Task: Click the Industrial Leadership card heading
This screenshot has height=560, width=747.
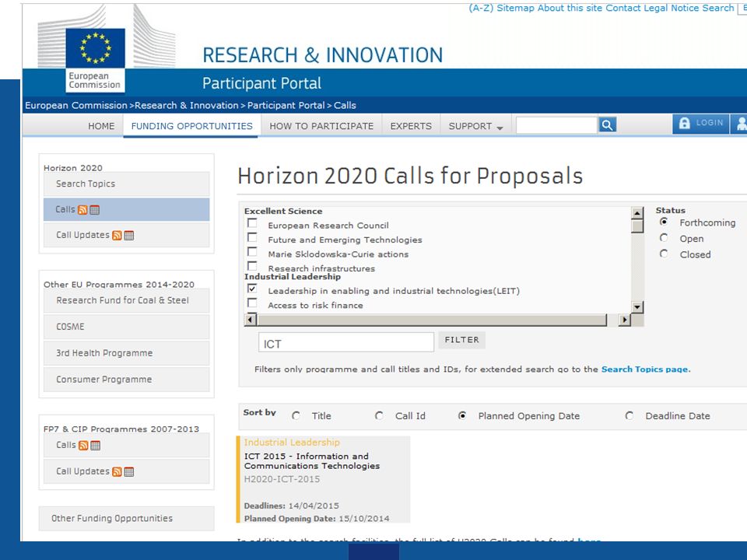Action: pyautogui.click(x=292, y=443)
